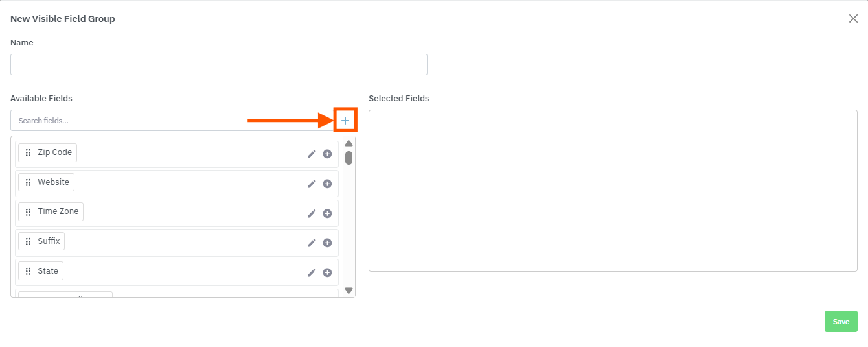Click the empty Selected Fields area
868x347 pixels.
[613, 191]
